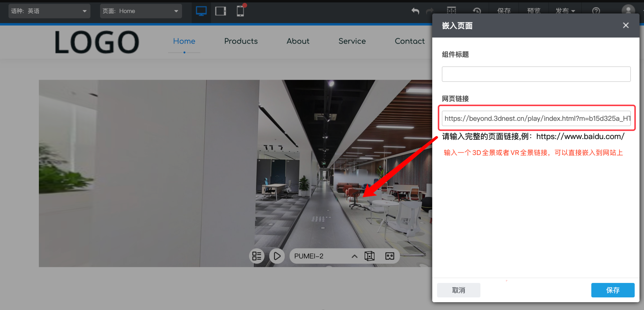The image size is (644, 310).
Task: Open the help icon
Action: click(x=596, y=11)
